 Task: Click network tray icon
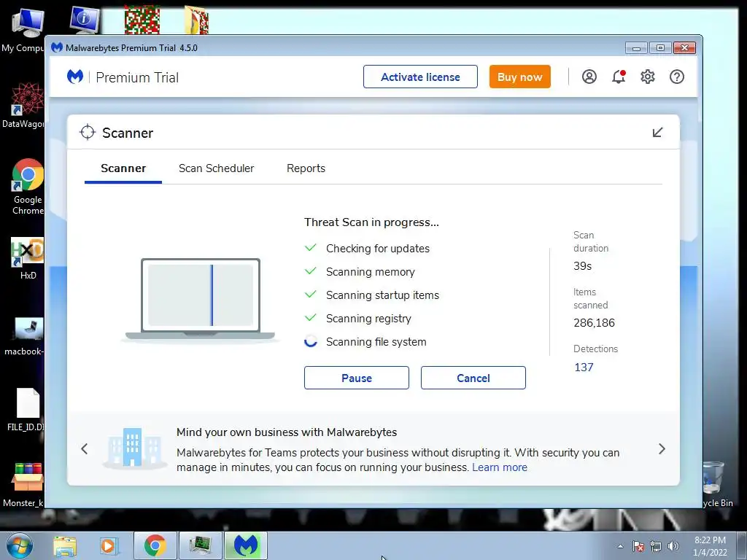pyautogui.click(x=656, y=546)
